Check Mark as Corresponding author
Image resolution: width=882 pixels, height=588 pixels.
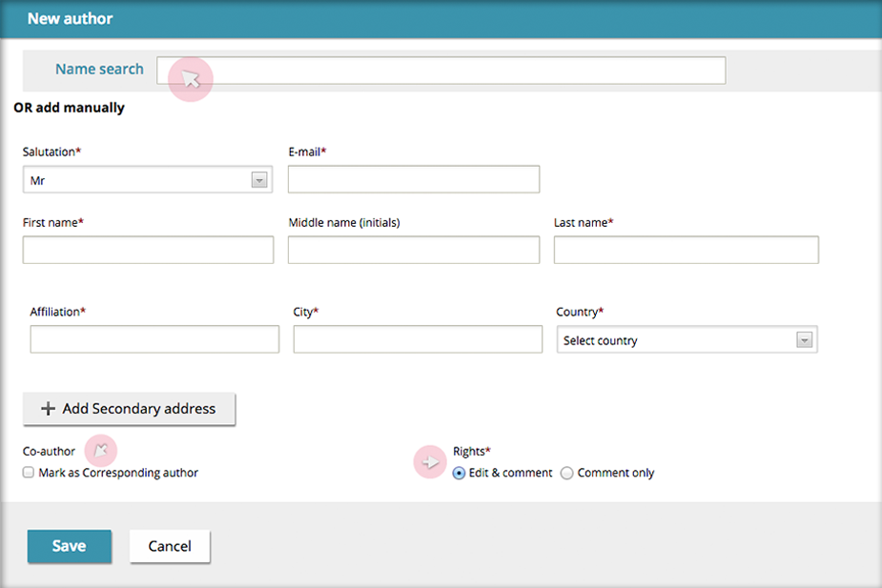click(x=28, y=472)
